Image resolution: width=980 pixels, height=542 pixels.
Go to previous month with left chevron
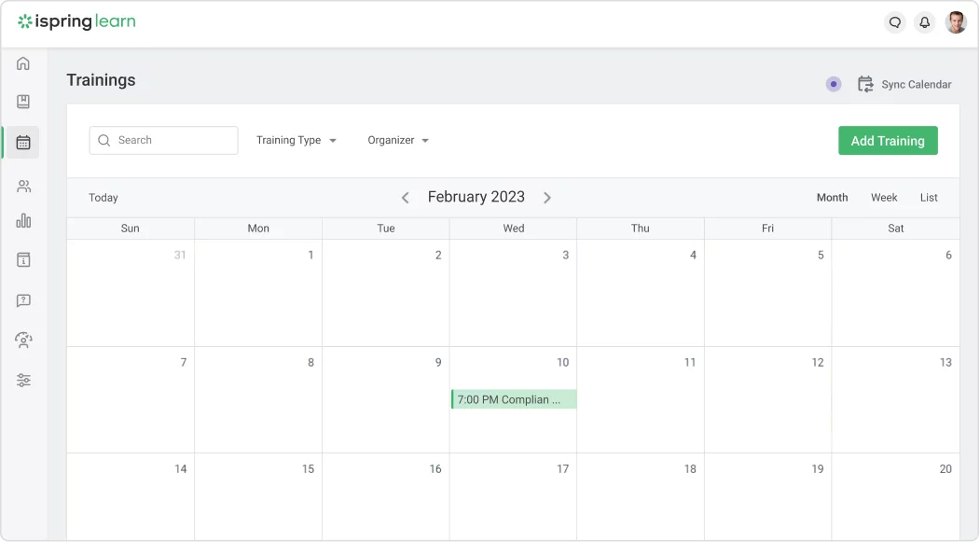click(x=405, y=198)
